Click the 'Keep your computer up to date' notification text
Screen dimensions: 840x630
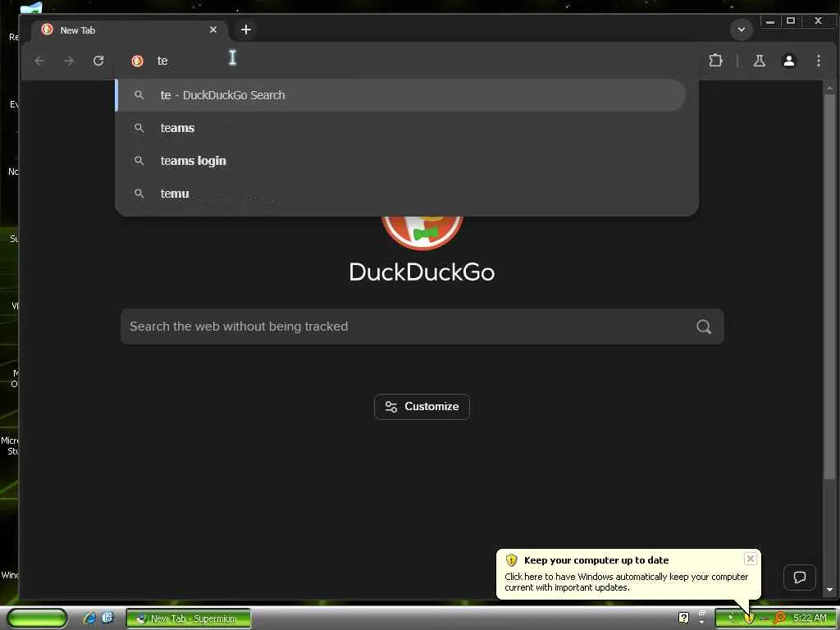point(596,560)
